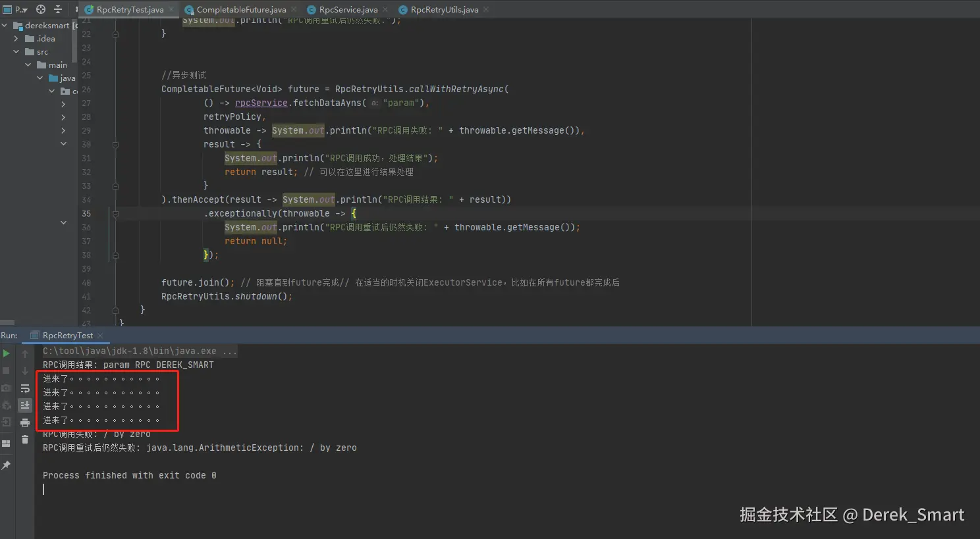This screenshot has width=980, height=539.
Task: Click the class icon on CompletableFuture.java tab
Action: tap(189, 10)
